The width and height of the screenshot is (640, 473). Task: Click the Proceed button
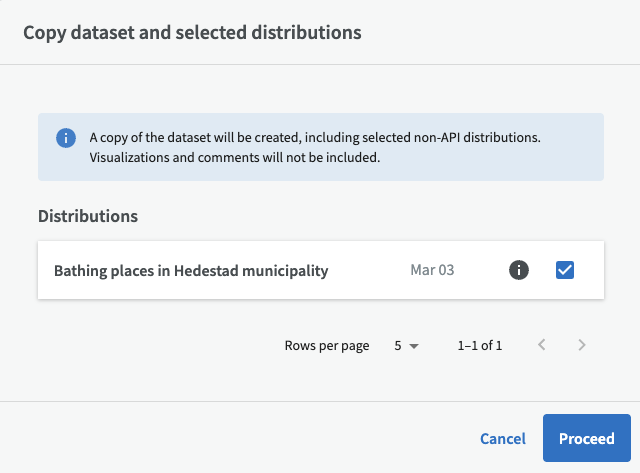587,438
